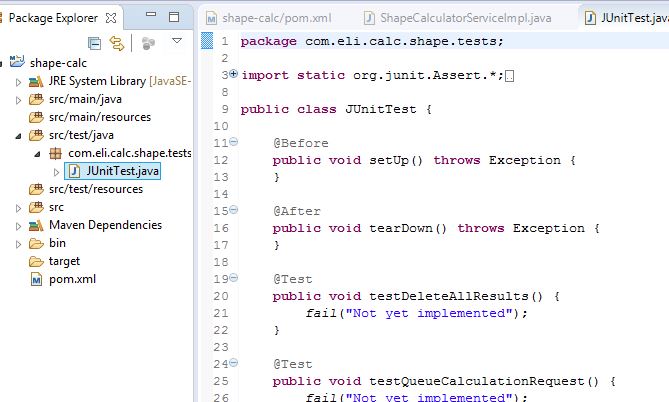Expand JUnitTest.java in tree
Image resolution: width=669 pixels, height=402 pixels.
point(56,172)
